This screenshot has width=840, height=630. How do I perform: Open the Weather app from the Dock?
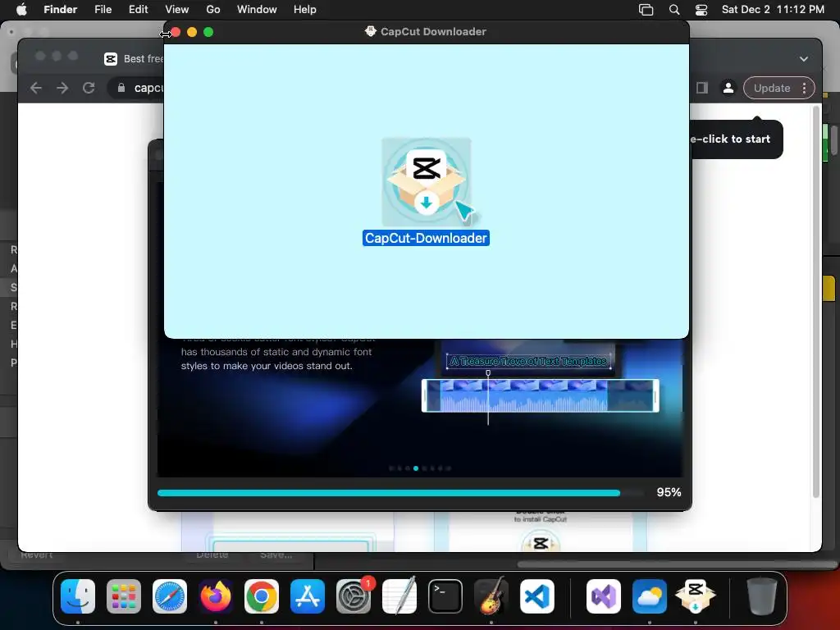[x=650, y=596]
